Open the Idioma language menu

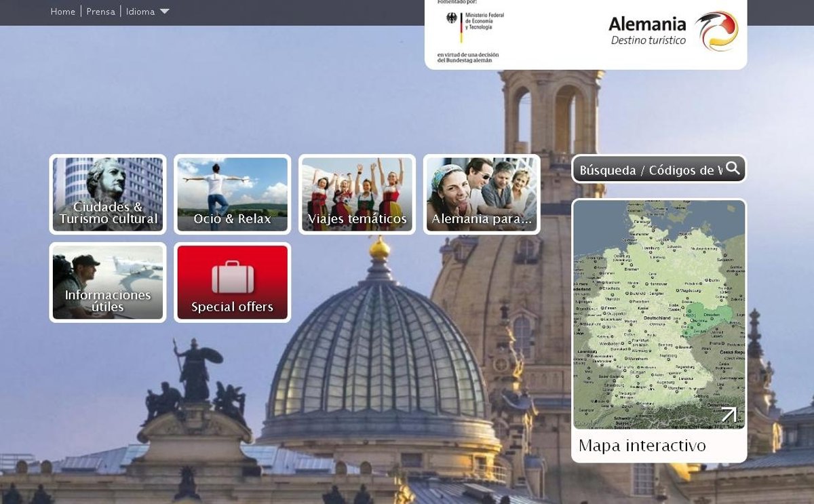[x=140, y=12]
